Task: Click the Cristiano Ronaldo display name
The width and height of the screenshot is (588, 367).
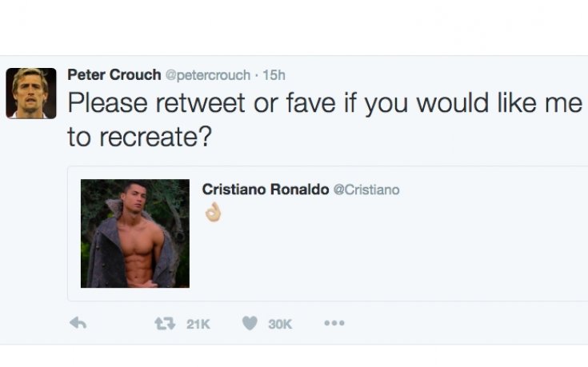Action: (265, 189)
